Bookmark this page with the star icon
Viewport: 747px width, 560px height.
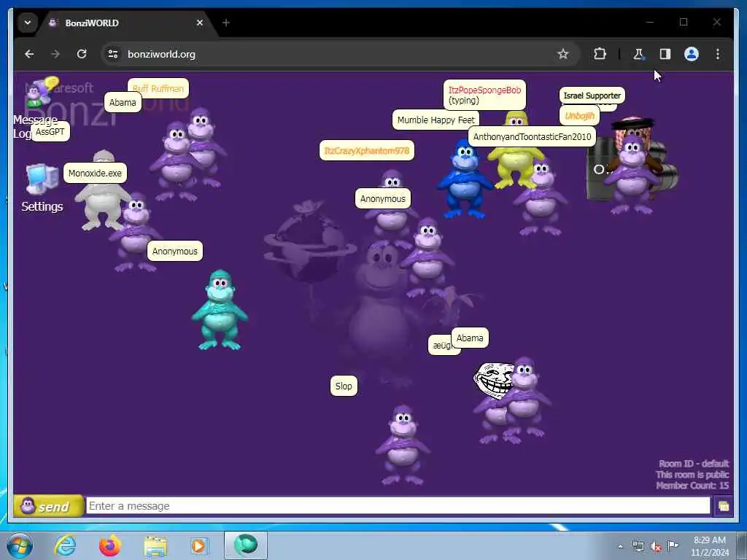(562, 54)
